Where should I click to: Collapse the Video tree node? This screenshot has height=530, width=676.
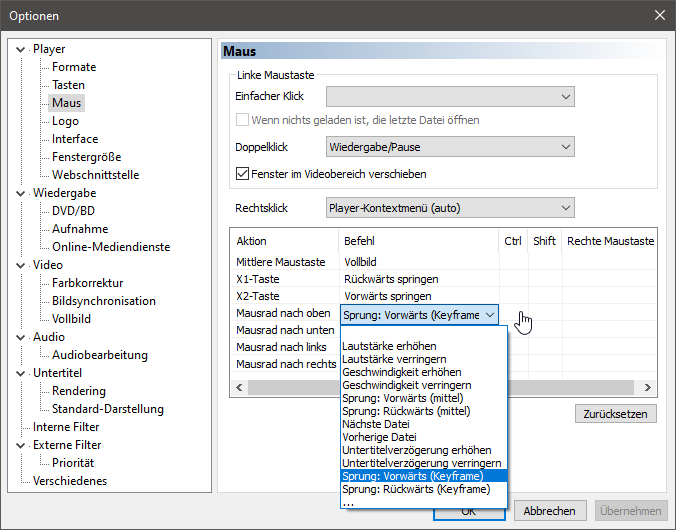(20, 265)
